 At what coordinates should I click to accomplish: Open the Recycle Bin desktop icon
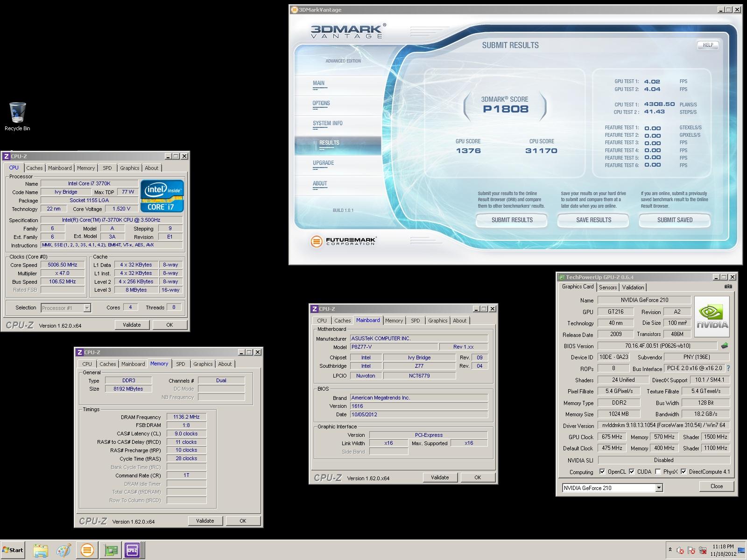(x=17, y=117)
